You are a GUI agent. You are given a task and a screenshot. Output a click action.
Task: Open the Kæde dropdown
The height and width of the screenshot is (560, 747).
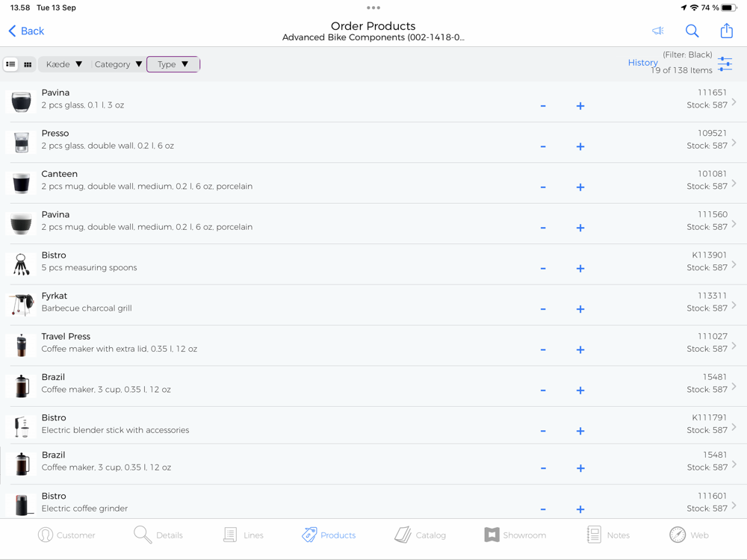pos(63,64)
